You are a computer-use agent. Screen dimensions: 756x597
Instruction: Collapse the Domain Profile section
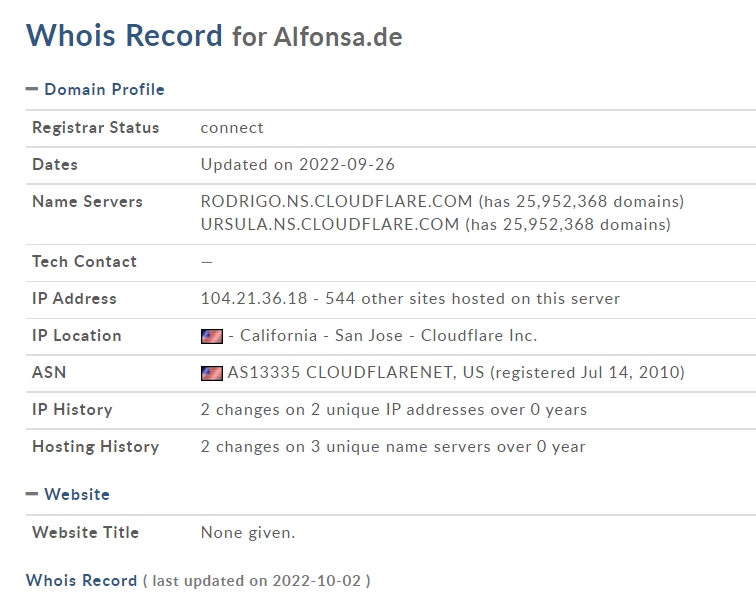coord(32,89)
